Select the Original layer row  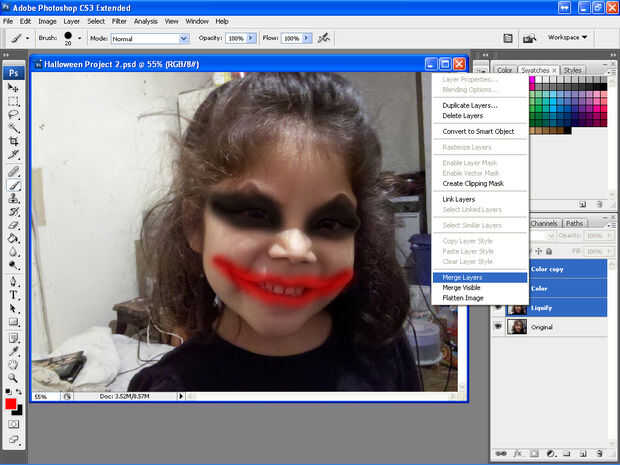point(550,327)
